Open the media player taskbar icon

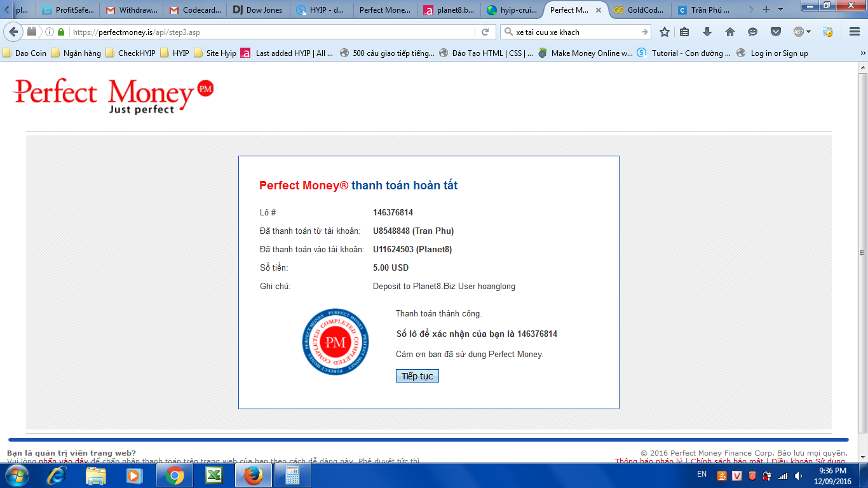pyautogui.click(x=134, y=475)
